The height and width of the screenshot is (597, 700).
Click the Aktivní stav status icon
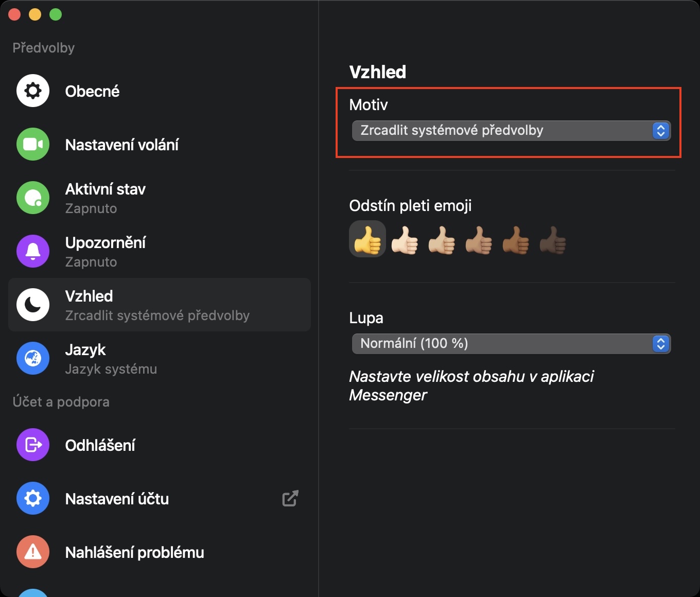33,198
